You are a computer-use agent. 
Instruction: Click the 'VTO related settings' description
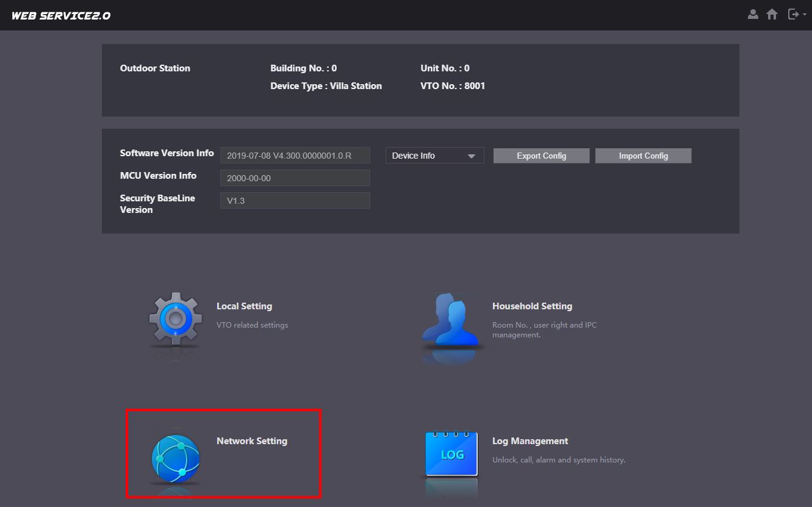click(252, 325)
